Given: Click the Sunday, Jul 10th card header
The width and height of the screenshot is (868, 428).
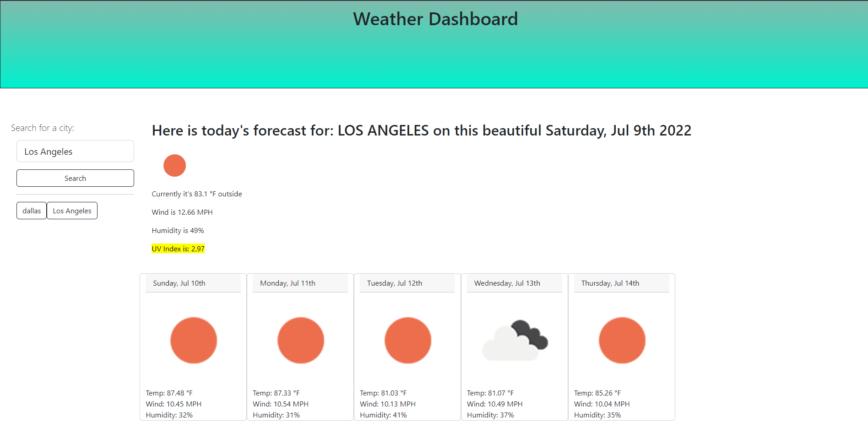Looking at the screenshot, I should tap(193, 283).
